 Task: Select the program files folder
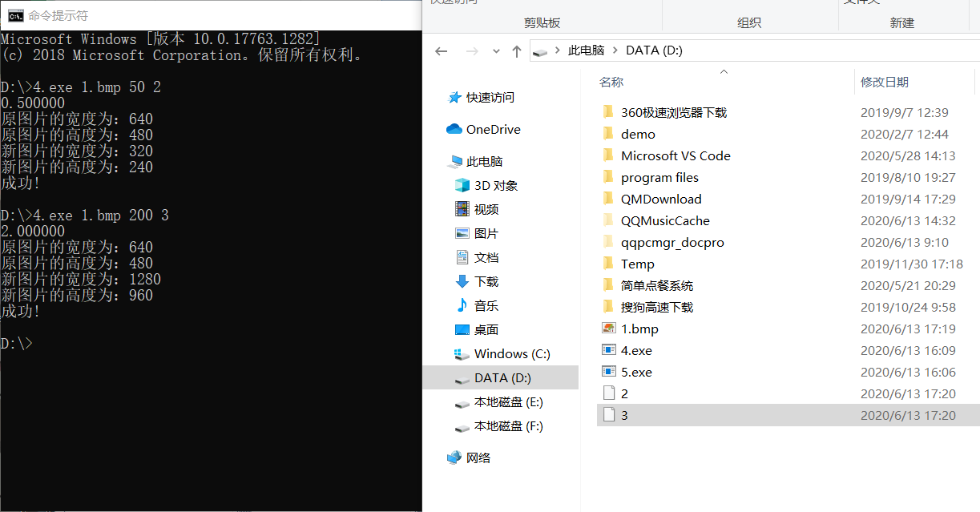tap(659, 177)
